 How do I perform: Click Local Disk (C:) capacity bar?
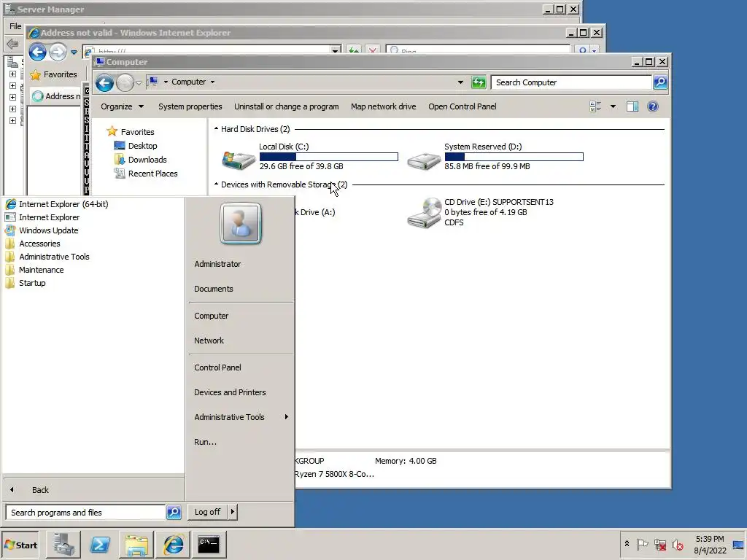point(329,157)
